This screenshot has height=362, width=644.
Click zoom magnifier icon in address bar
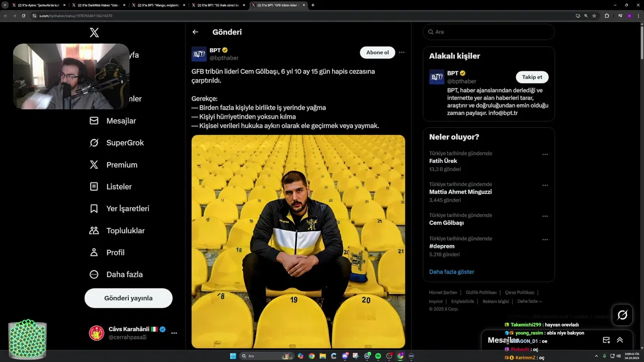pyautogui.click(x=586, y=16)
